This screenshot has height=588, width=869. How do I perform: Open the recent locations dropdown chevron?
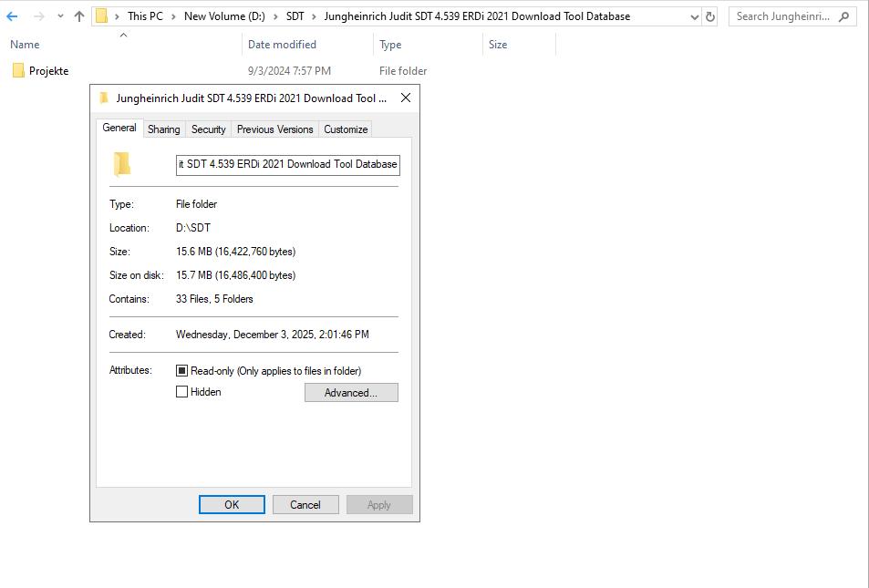[x=60, y=16]
